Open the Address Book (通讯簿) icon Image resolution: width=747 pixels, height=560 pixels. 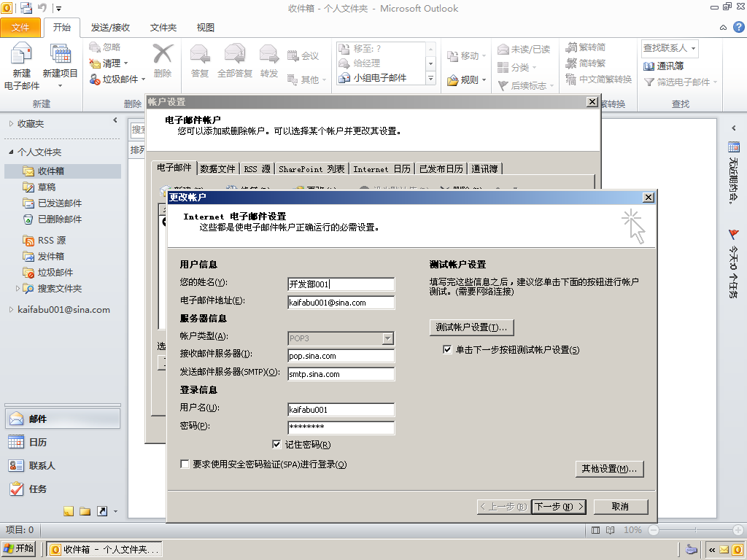(x=649, y=66)
